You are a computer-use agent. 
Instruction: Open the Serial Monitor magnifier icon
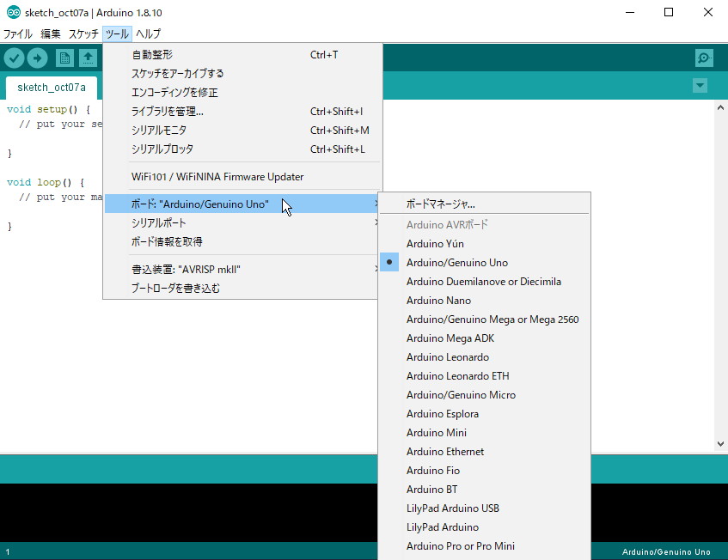click(x=704, y=58)
